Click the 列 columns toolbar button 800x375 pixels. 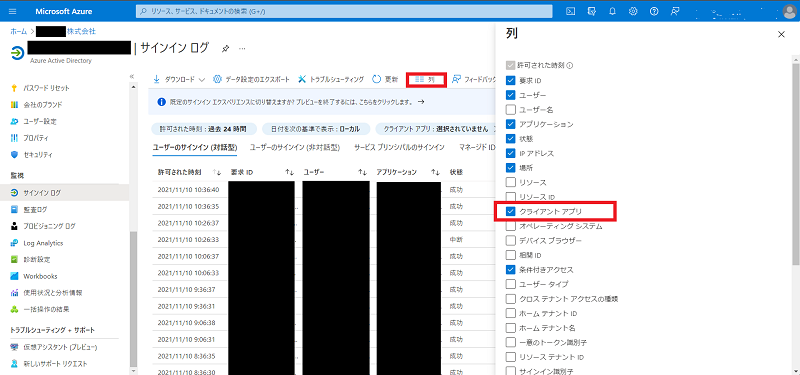[x=426, y=80]
